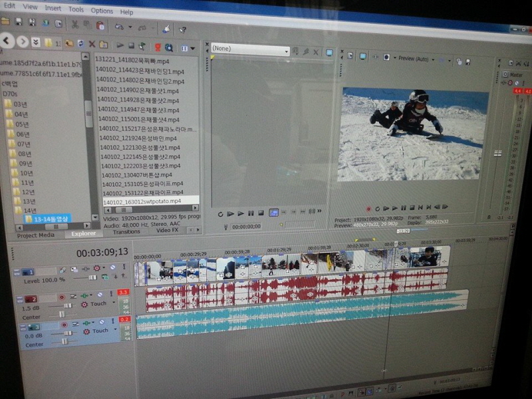This screenshot has width=532, height=399.
Task: Click the Explorer Refresh icon
Action: 80,44
